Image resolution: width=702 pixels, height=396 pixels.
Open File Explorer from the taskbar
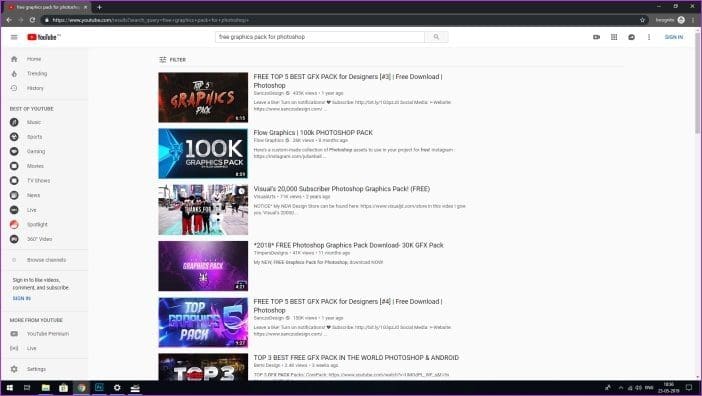(x=46, y=388)
